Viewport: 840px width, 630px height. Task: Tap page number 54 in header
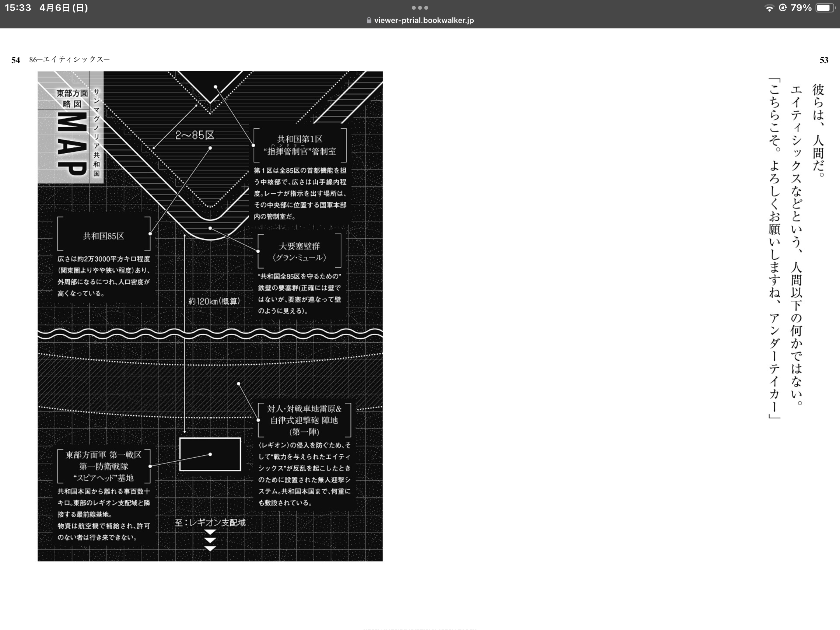coord(16,60)
